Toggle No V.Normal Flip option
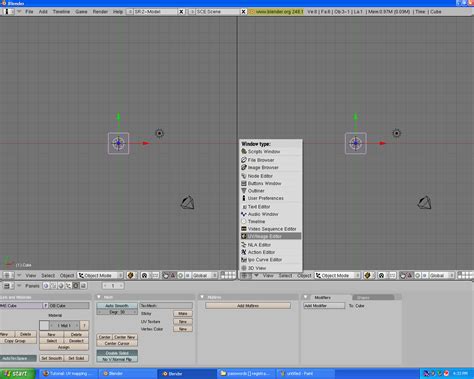Screen dimensions: 474x379 point(117,359)
